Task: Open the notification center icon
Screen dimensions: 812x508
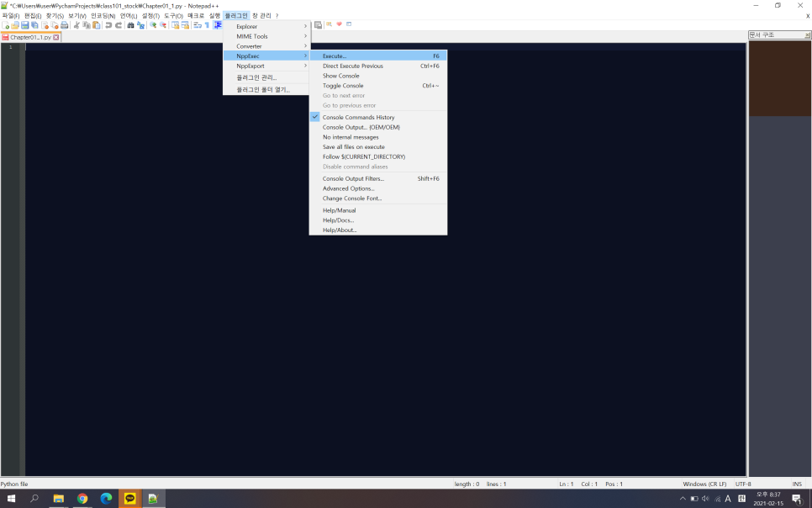Action: [x=797, y=499]
